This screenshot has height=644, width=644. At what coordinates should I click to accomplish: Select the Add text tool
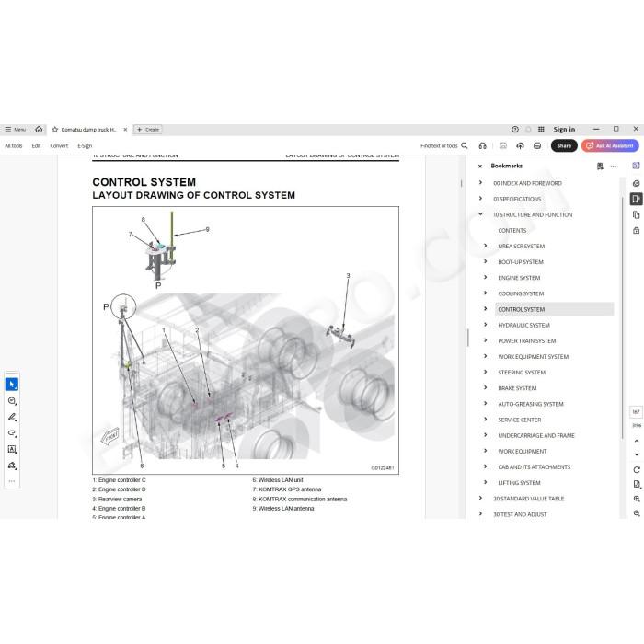click(x=12, y=449)
